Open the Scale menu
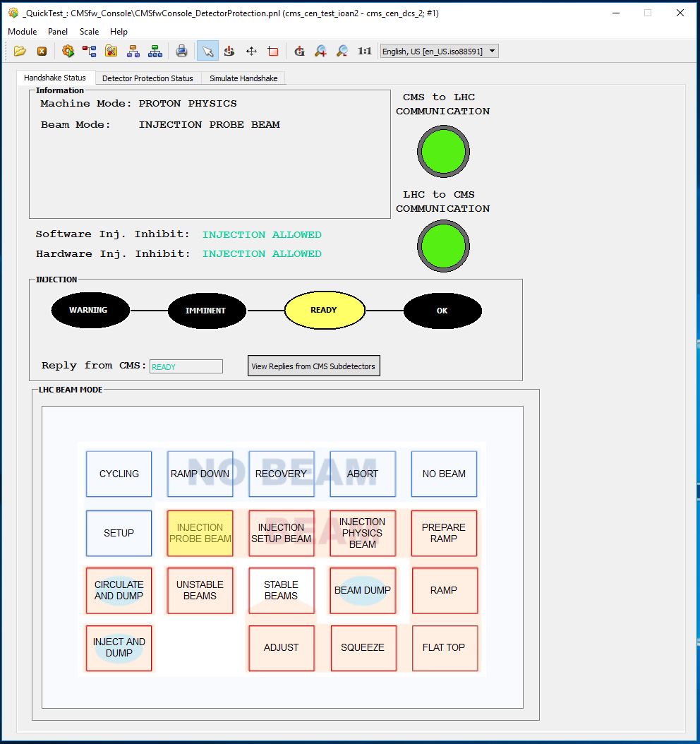This screenshot has width=700, height=744. [89, 32]
